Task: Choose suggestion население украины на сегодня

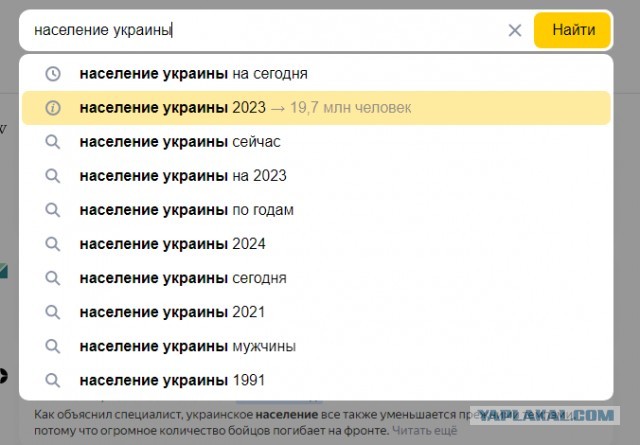Action: tap(316, 74)
